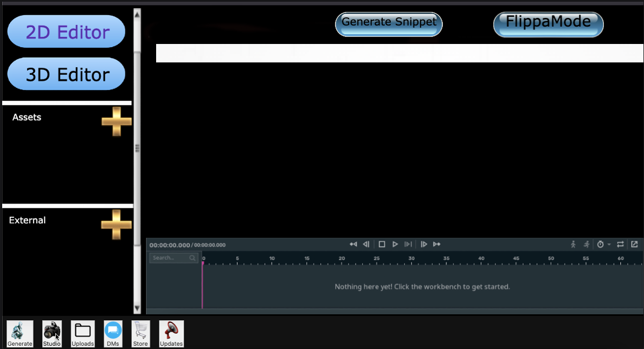Open Studio via the camera icon
The width and height of the screenshot is (644, 349).
(x=51, y=334)
